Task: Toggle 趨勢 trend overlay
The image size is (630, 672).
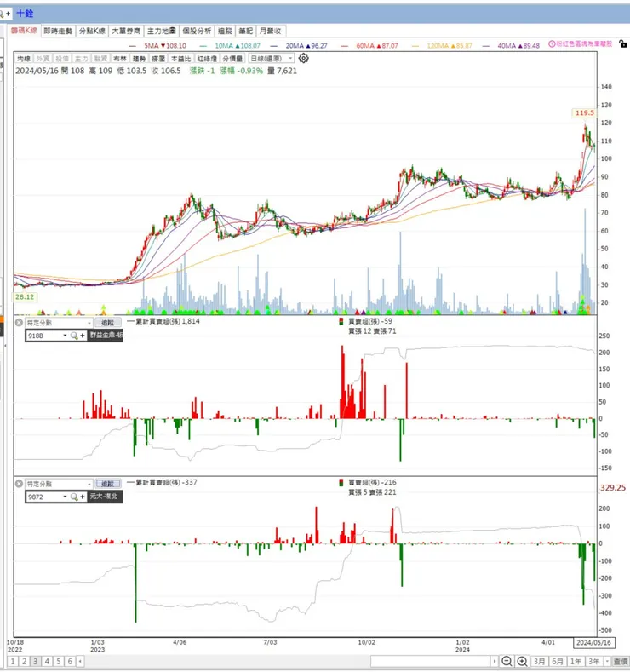Action: 139,58
